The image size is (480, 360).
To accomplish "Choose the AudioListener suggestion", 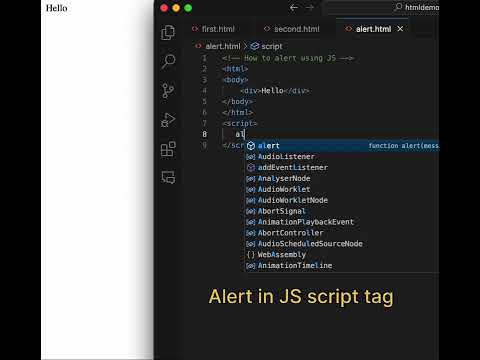I will pos(342,157).
